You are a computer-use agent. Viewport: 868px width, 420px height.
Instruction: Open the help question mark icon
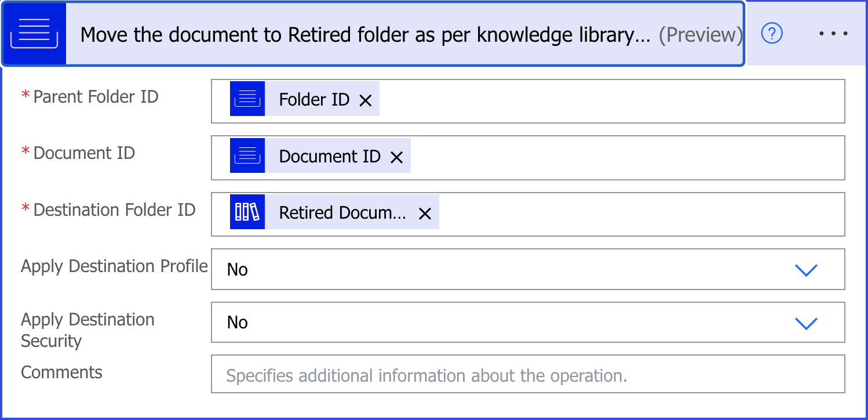click(772, 34)
